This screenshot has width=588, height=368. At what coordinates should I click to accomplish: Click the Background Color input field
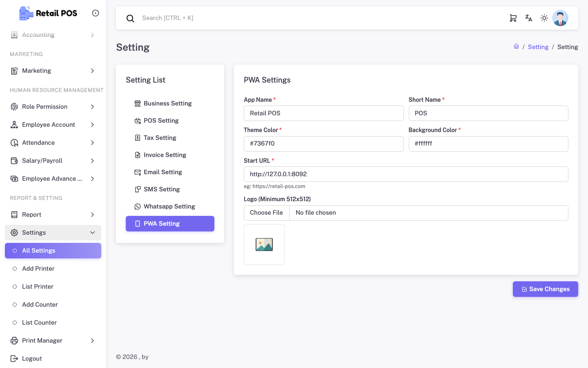[488, 144]
